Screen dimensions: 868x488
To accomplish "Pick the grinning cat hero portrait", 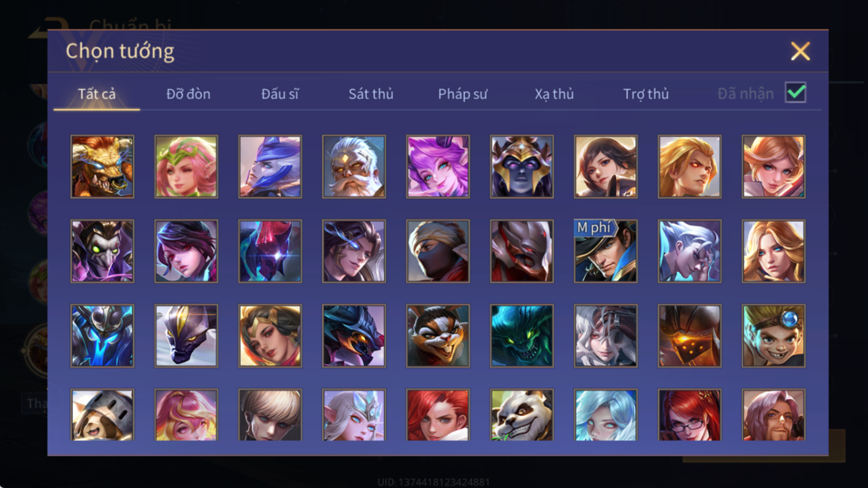I will click(x=438, y=336).
